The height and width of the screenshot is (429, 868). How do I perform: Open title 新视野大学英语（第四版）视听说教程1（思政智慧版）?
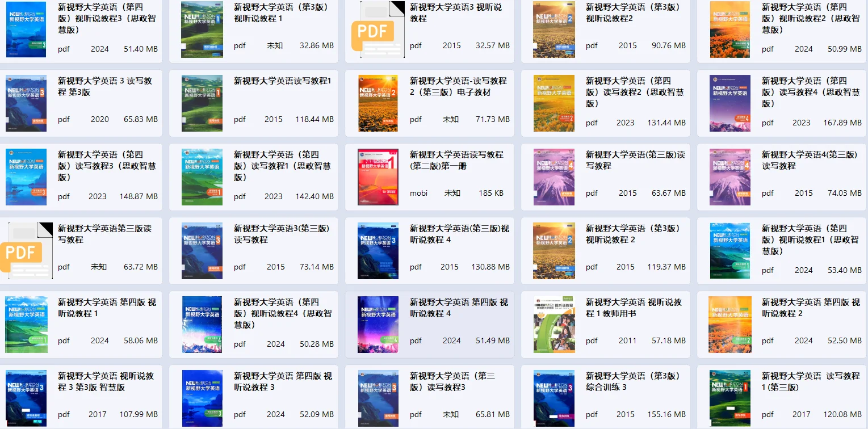click(811, 239)
